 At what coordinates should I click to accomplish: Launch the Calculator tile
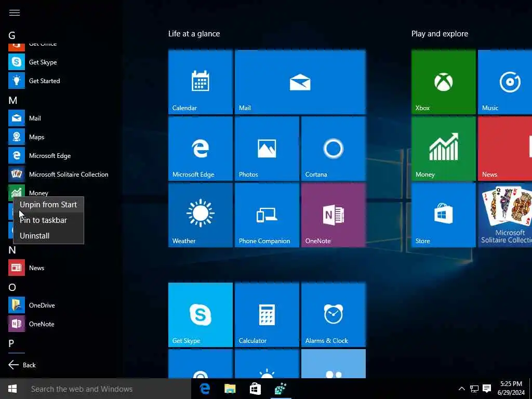267,315
